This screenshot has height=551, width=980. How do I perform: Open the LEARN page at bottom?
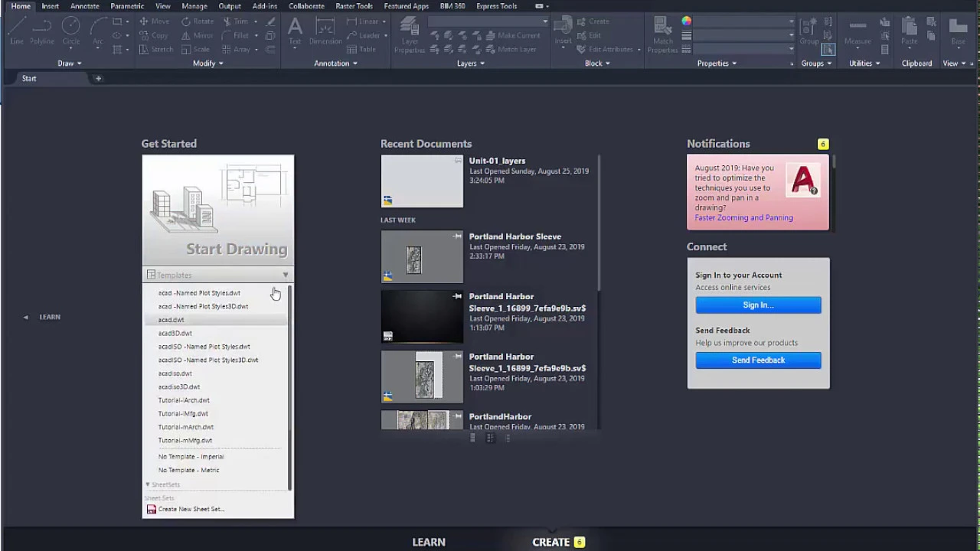(x=429, y=542)
